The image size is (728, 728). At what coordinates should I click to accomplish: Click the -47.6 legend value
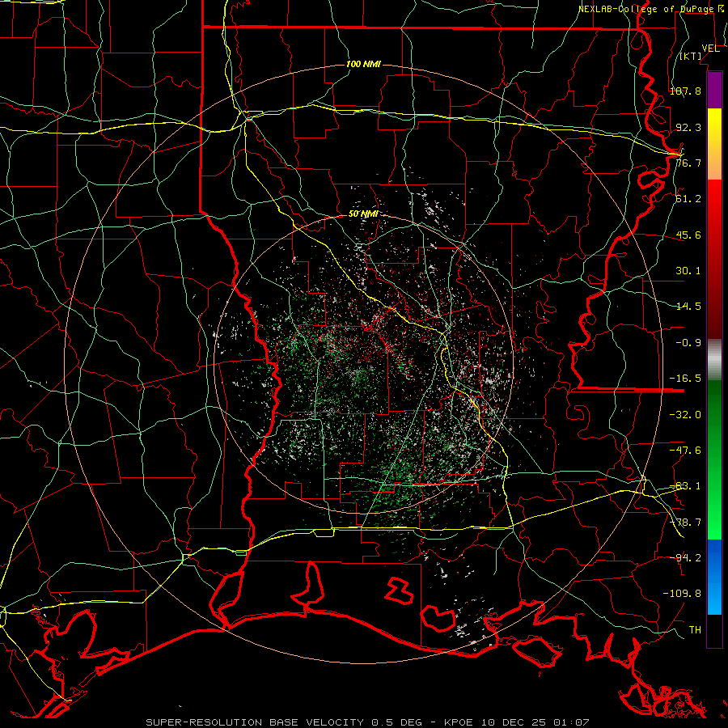pos(685,451)
